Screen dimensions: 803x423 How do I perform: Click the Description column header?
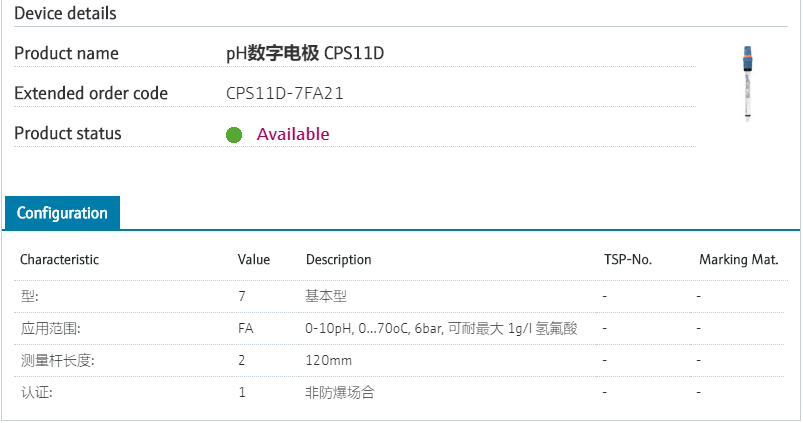[338, 260]
